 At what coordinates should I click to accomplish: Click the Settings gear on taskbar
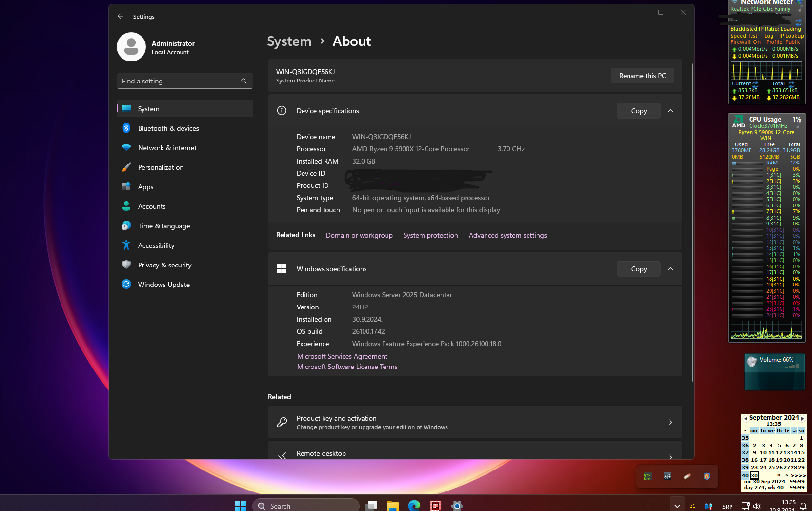click(457, 506)
